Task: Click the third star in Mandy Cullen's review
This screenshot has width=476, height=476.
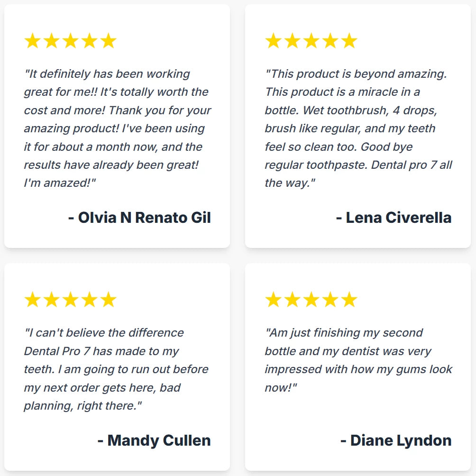Action: coord(70,300)
